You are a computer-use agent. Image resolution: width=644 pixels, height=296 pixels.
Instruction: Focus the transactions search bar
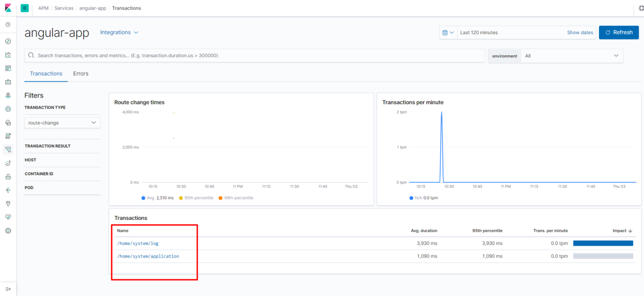click(255, 55)
